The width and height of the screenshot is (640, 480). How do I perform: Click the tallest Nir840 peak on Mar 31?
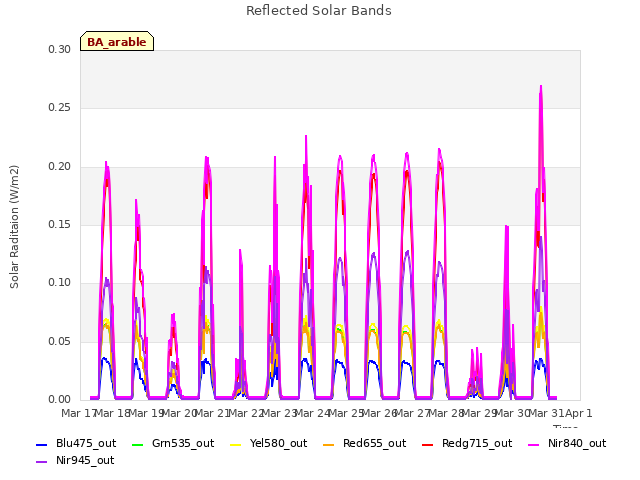click(x=541, y=86)
